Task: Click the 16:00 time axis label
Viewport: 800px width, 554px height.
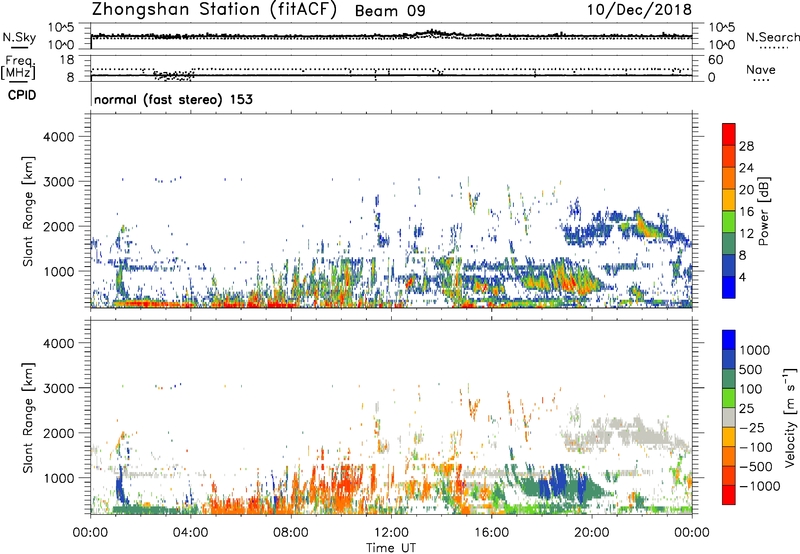Action: [x=491, y=533]
